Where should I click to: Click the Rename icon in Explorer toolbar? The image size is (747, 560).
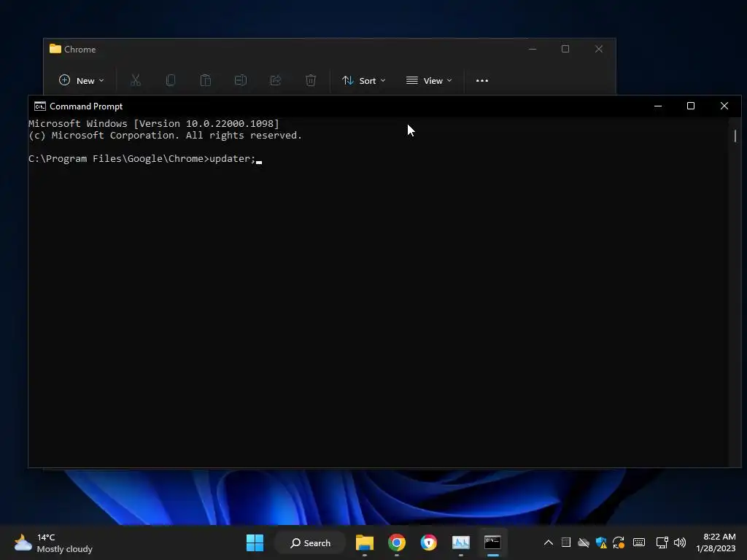point(241,80)
